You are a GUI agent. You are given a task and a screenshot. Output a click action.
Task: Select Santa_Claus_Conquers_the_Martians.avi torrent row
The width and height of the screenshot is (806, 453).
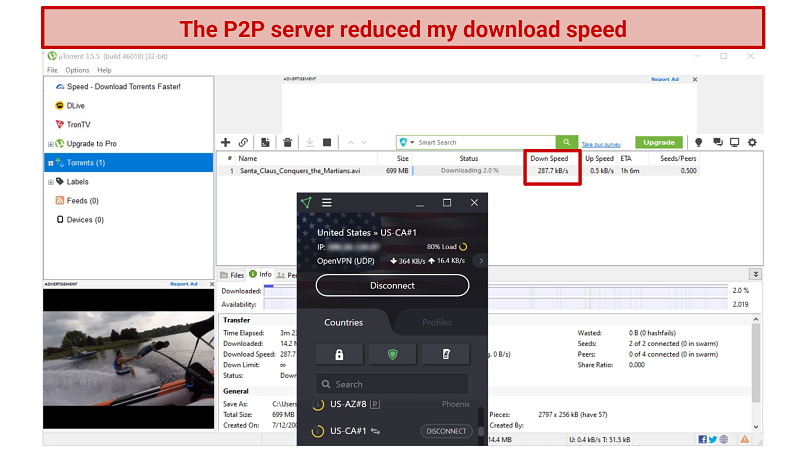tap(457, 171)
